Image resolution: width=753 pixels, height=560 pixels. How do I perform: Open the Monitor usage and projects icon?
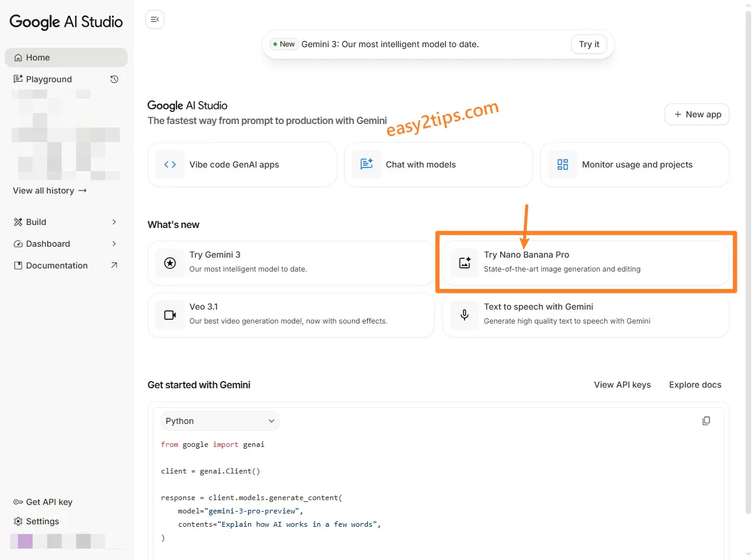click(562, 164)
